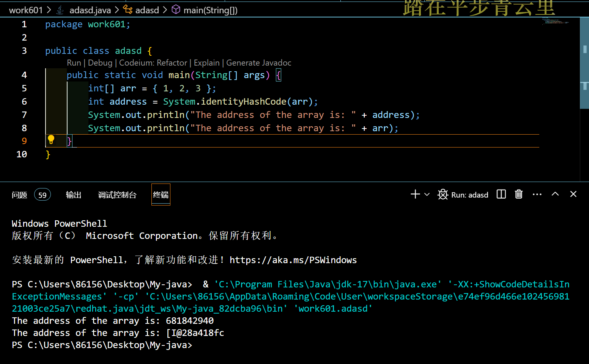The height and width of the screenshot is (364, 589).
Task: Click Codeium: Refactor CodeLens
Action: click(153, 63)
